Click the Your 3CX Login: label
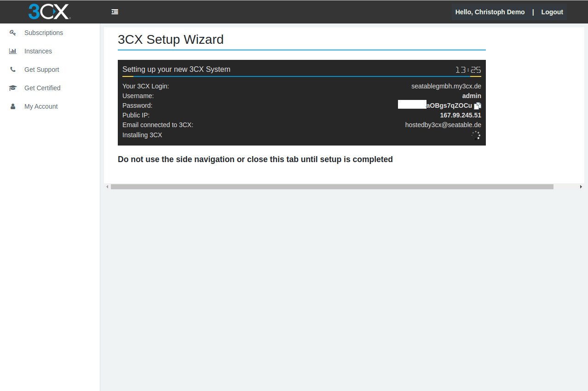Screen dimensions: 588x391 [x=145, y=86]
